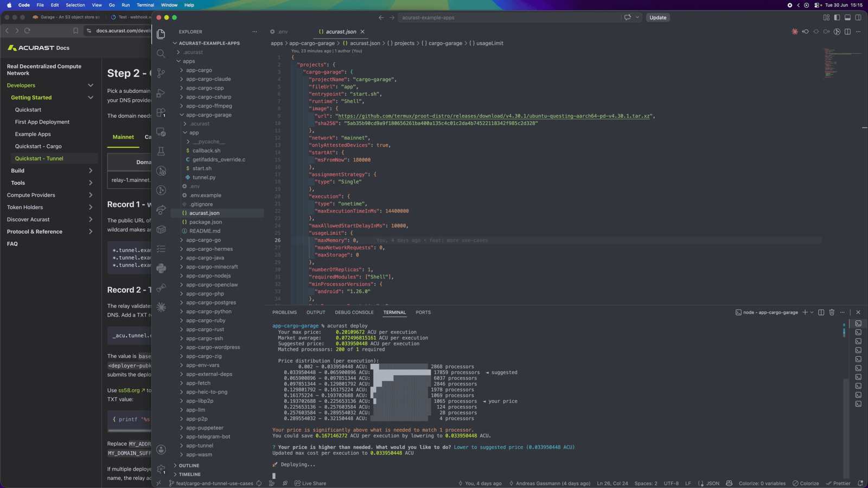Kill terminal with the trash icon
This screenshot has height=488, width=868.
coord(832,312)
